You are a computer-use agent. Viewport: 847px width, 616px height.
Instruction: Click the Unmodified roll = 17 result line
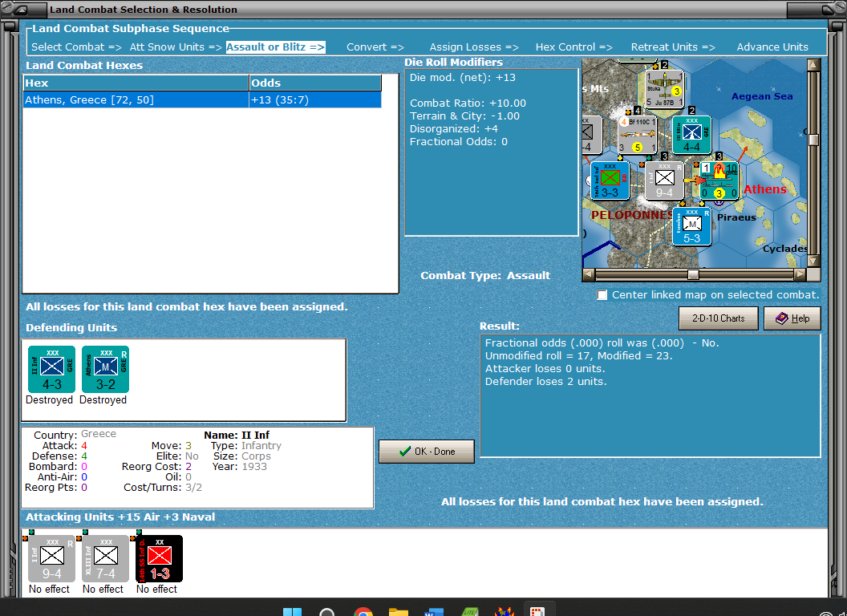(578, 355)
